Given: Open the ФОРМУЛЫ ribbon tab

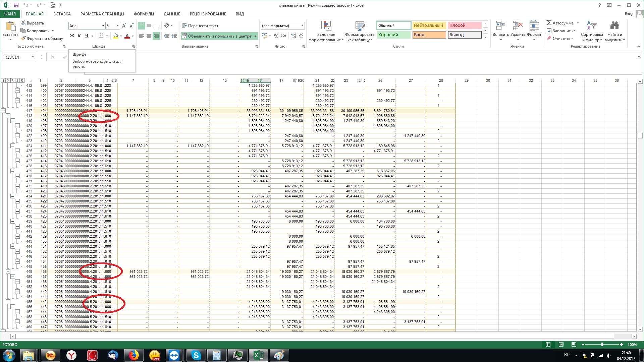Looking at the screenshot, I should click(x=144, y=14).
